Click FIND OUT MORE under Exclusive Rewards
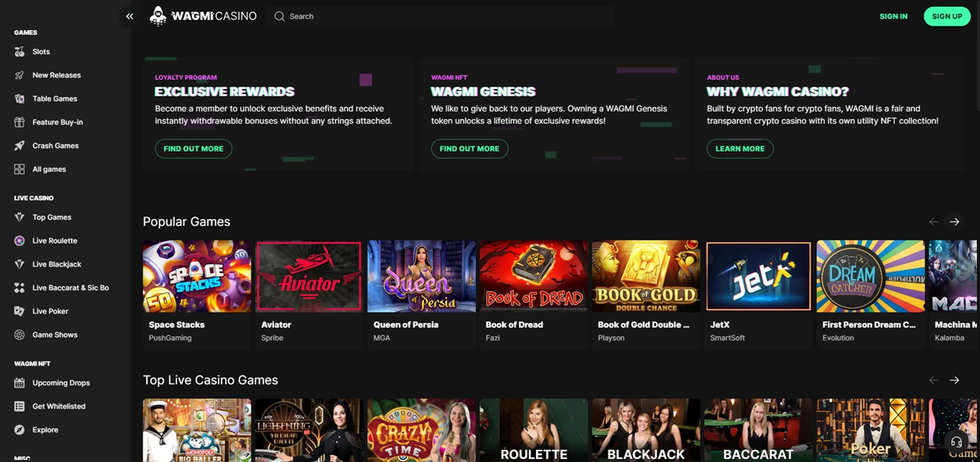The height and width of the screenshot is (462, 980). (194, 149)
